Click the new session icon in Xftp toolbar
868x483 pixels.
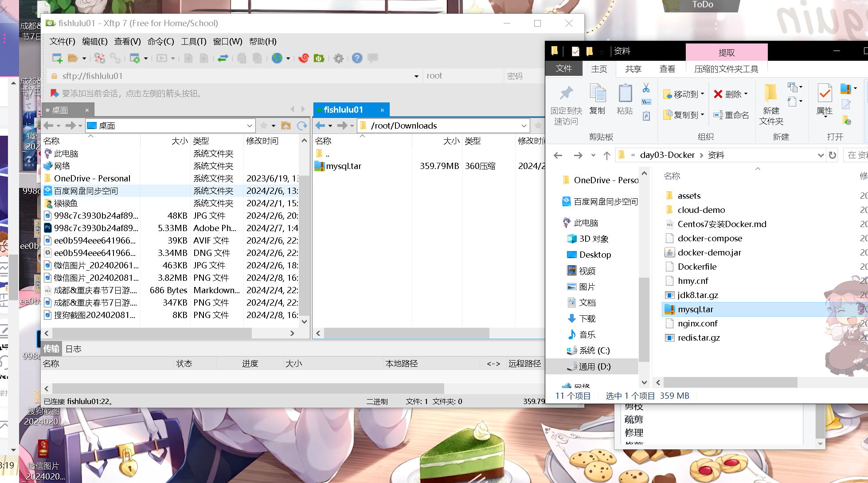pos(57,58)
